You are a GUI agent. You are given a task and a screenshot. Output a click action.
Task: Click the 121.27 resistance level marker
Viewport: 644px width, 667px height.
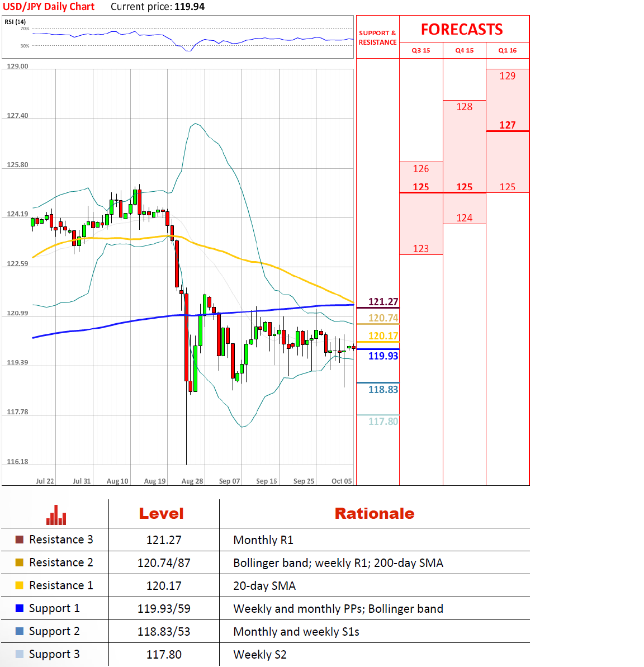(383, 302)
